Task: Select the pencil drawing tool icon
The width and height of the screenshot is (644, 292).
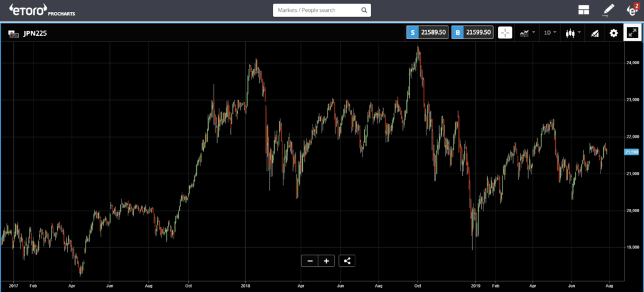Action: tap(608, 10)
